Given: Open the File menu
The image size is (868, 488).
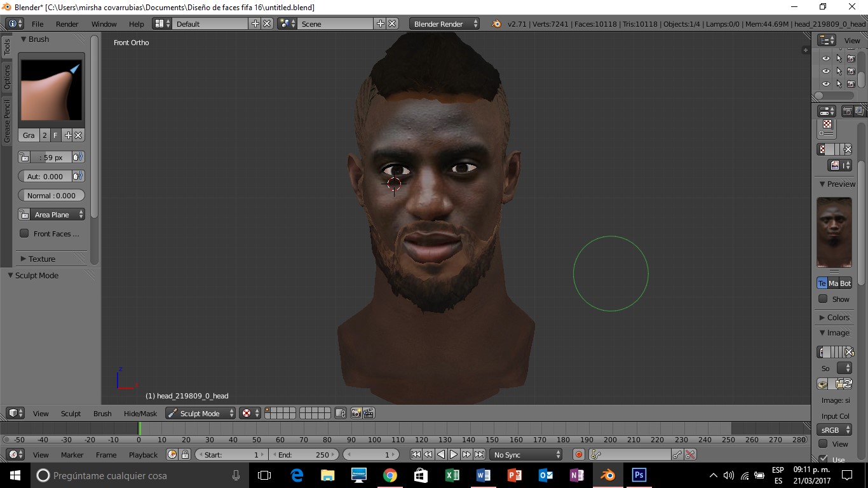Looking at the screenshot, I should (x=37, y=24).
